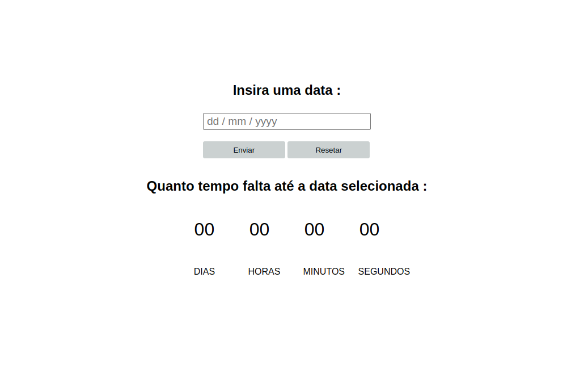Viewport: 588px width, 370px height.
Task: Select the 'mm' month segment of date
Action: click(x=237, y=121)
